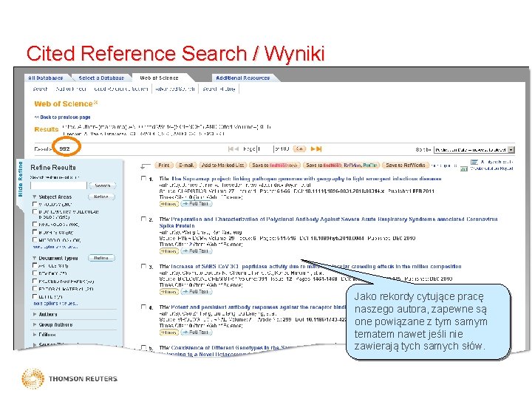Select the checkbox for result 3
The image size is (532, 399).
[143, 266]
